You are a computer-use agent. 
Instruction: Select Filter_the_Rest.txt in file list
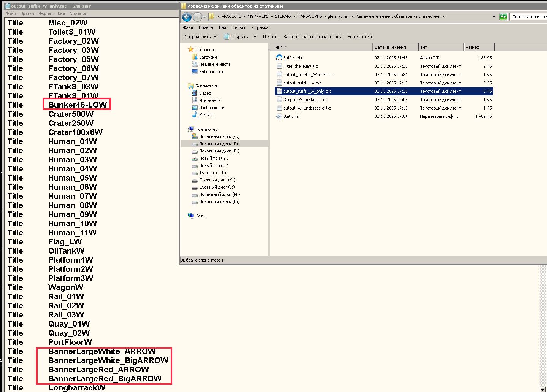[300, 66]
